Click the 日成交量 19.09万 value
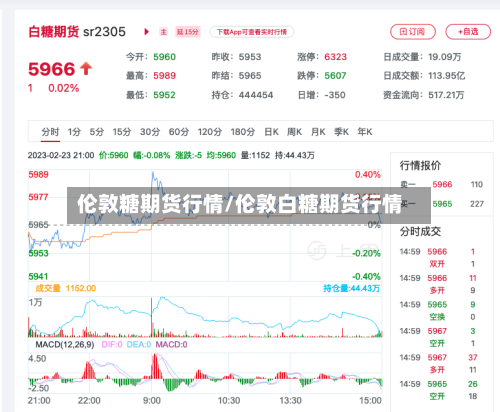 pos(445,57)
